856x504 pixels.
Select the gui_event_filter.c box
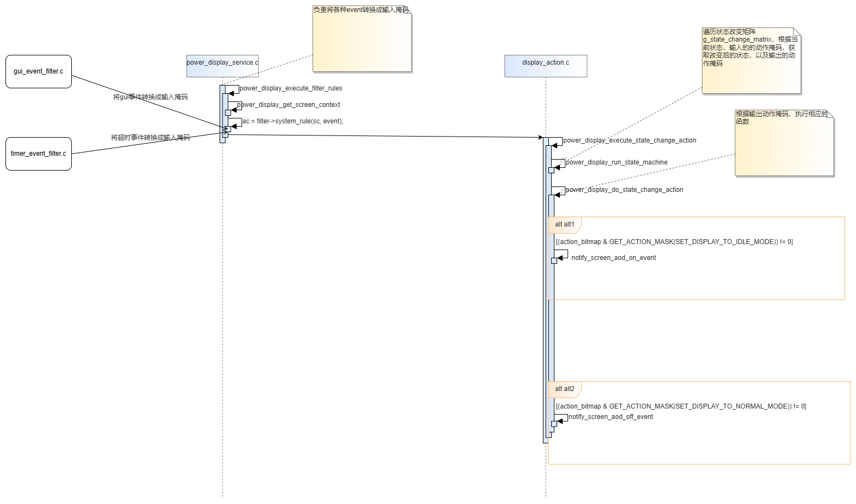click(x=38, y=71)
